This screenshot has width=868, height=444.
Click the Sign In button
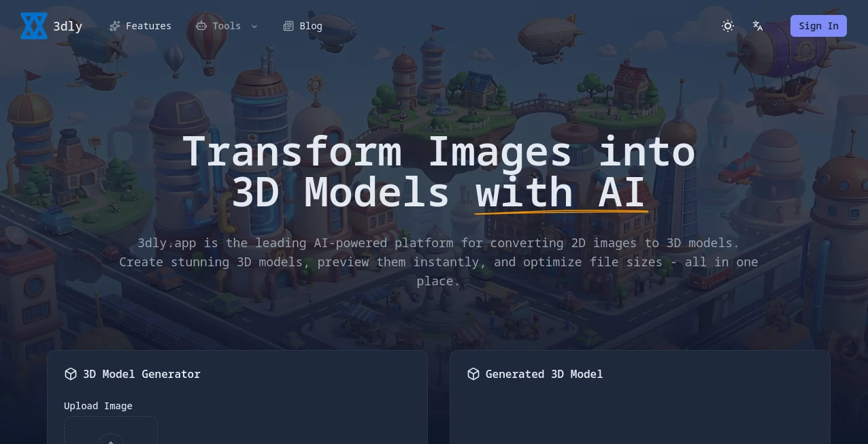pos(818,26)
